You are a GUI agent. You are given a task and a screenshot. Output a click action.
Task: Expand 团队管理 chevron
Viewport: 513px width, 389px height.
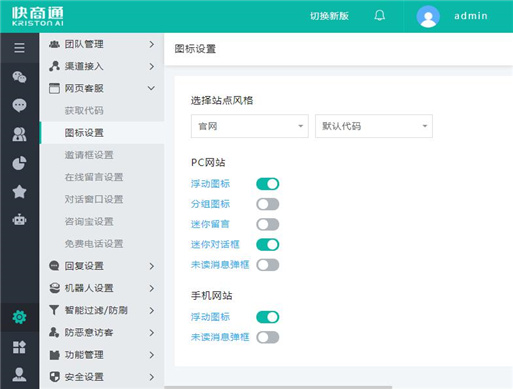click(151, 44)
